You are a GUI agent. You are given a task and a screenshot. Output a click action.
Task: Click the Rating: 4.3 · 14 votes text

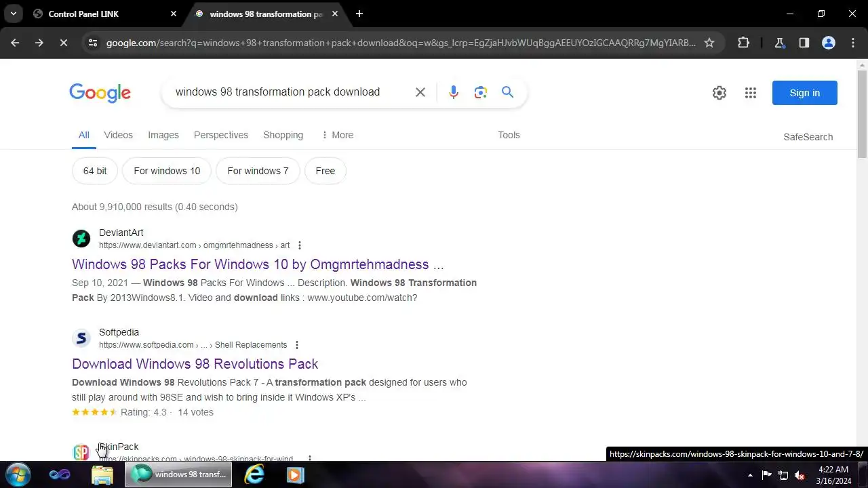pos(167,412)
